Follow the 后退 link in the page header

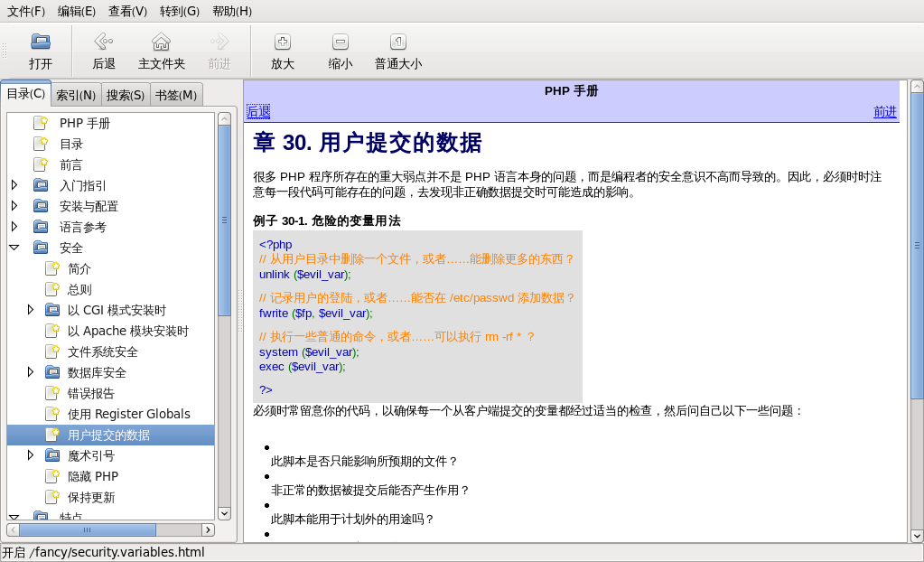pyautogui.click(x=258, y=111)
